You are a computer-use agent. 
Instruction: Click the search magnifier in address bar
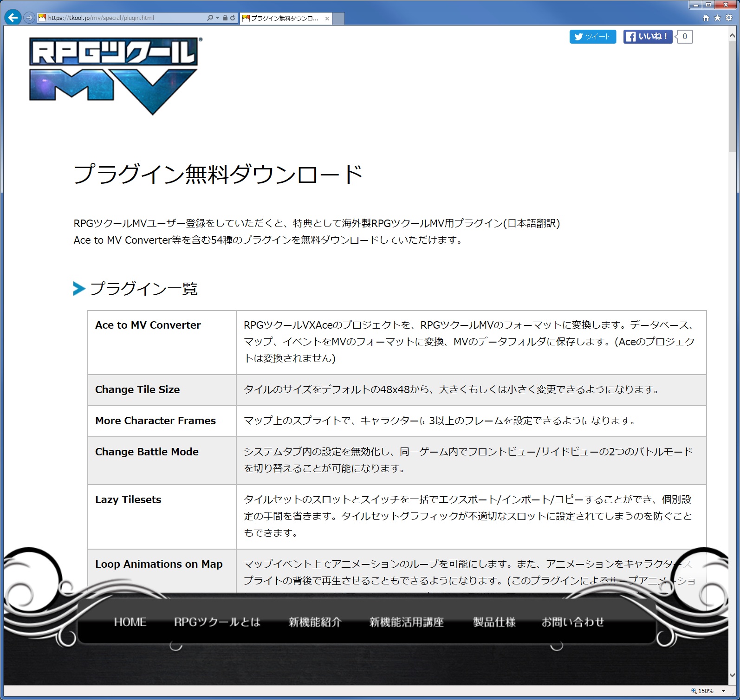[x=210, y=18]
